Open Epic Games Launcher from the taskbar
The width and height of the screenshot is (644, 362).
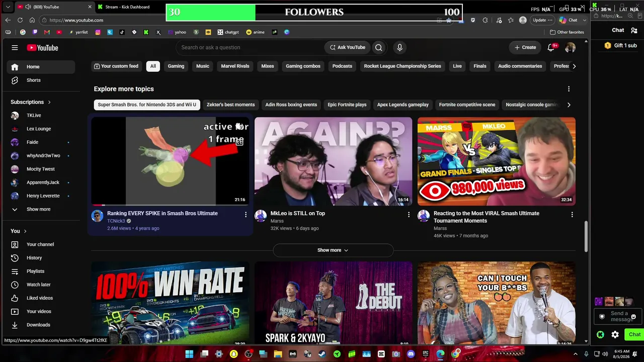pos(426,354)
